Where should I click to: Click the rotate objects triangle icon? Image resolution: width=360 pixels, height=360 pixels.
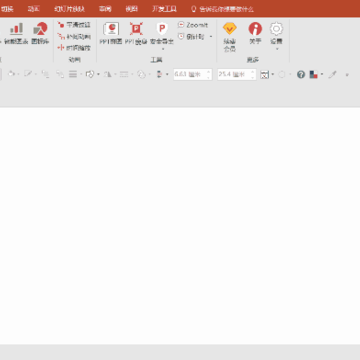[x=108, y=74]
